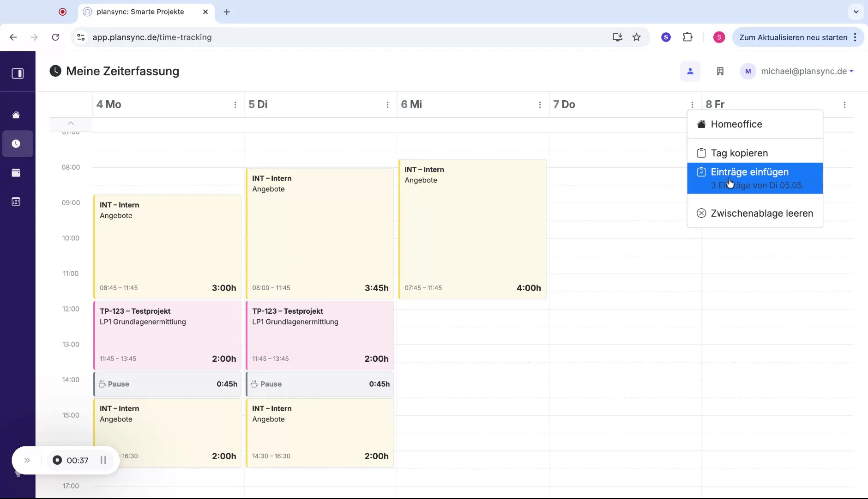The width and height of the screenshot is (868, 499).
Task: Open Tuesday's TP-123 Testprojekt entry
Action: click(320, 335)
